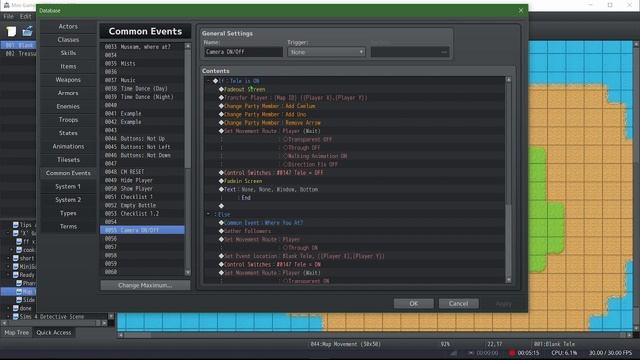Click the Name field containing Camera ON/Off
The height and width of the screenshot is (360, 640).
pyautogui.click(x=243, y=52)
